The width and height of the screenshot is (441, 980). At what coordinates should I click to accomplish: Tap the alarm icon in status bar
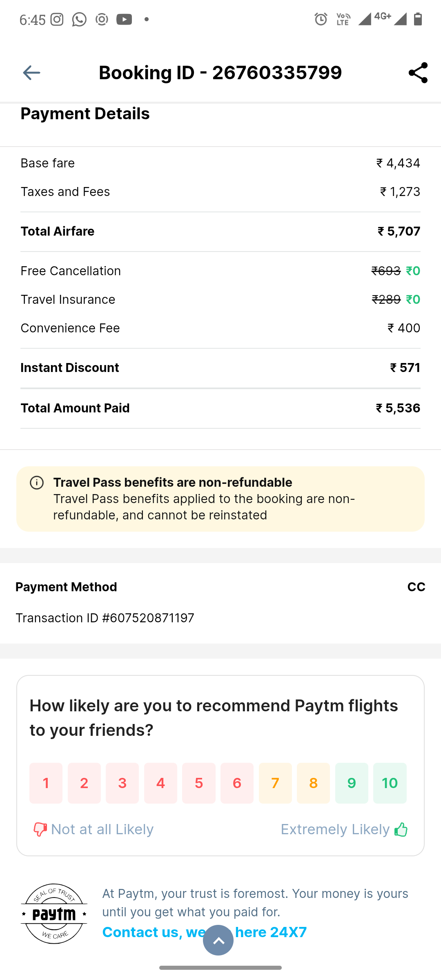coord(321,19)
